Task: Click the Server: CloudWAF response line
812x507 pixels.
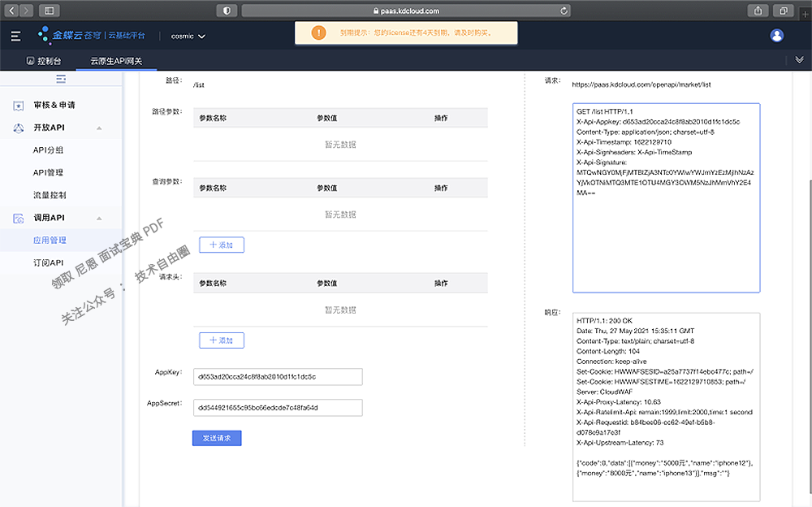Action: click(604, 392)
